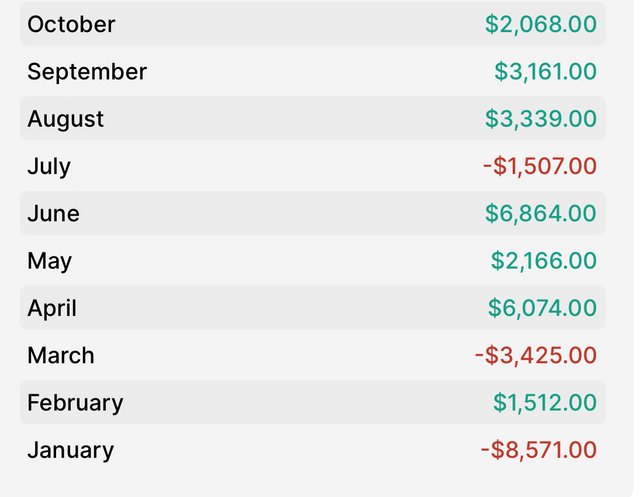This screenshot has width=640, height=497.
Task: Click the $2,166.00 May amount
Action: [544, 261]
